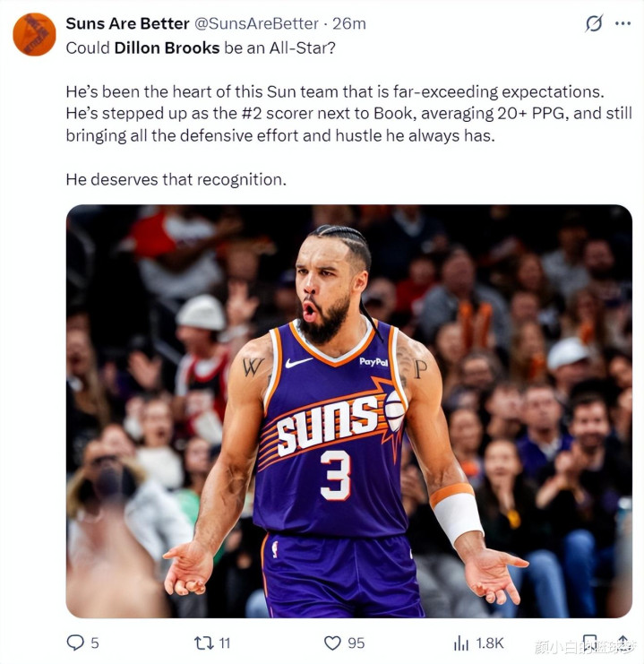644x664 pixels.
Task: Bookmark this tweet
Action: 589,642
